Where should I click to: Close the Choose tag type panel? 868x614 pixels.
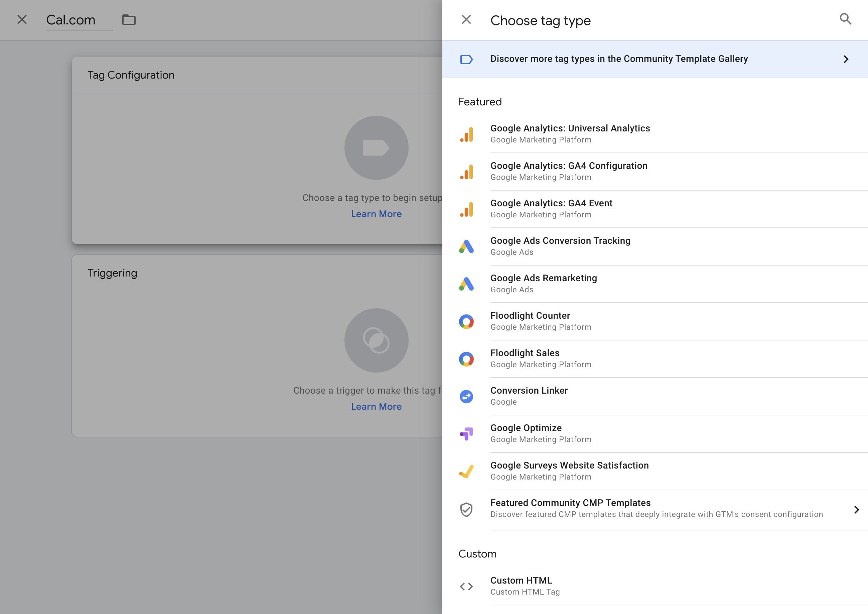466,19
